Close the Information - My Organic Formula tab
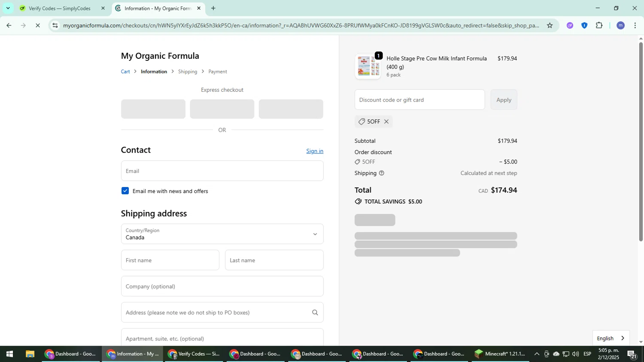The width and height of the screenshot is (644, 362). (x=199, y=8)
